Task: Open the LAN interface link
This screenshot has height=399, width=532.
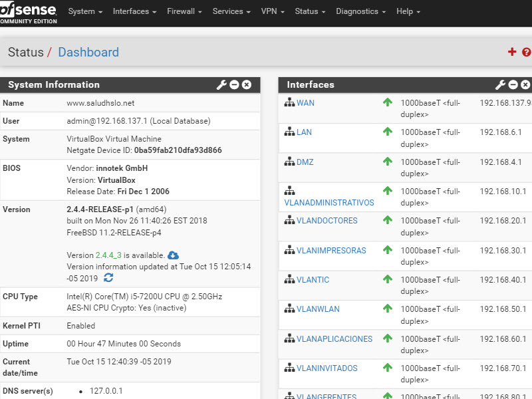Action: tap(304, 132)
